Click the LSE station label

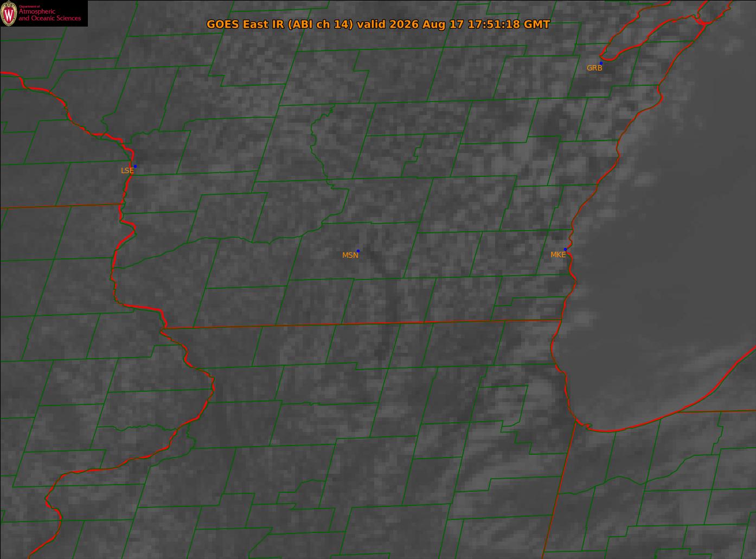coord(127,170)
